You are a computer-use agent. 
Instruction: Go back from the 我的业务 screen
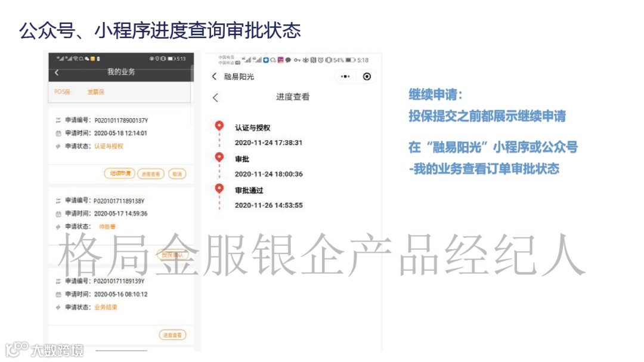click(x=57, y=72)
